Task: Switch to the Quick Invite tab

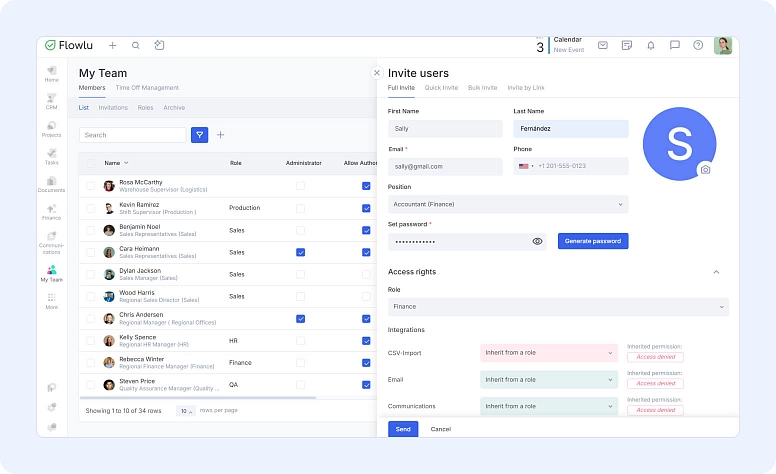Action: tap(441, 88)
